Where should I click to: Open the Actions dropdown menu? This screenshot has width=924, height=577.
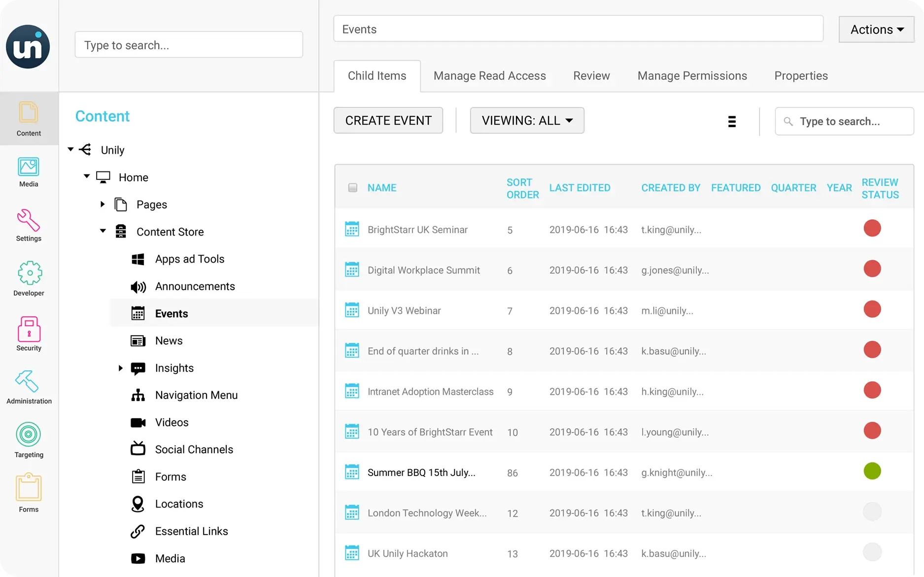click(877, 30)
